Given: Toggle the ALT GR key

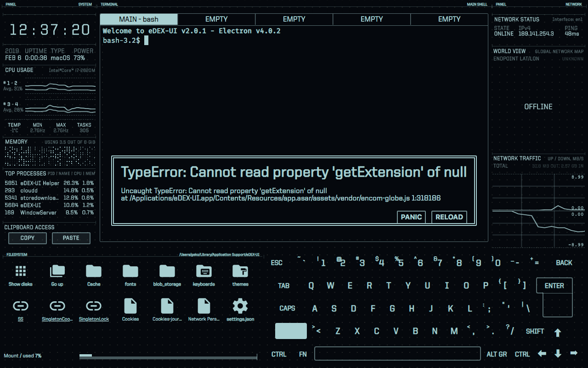Looking at the screenshot, I should pyautogui.click(x=497, y=354).
